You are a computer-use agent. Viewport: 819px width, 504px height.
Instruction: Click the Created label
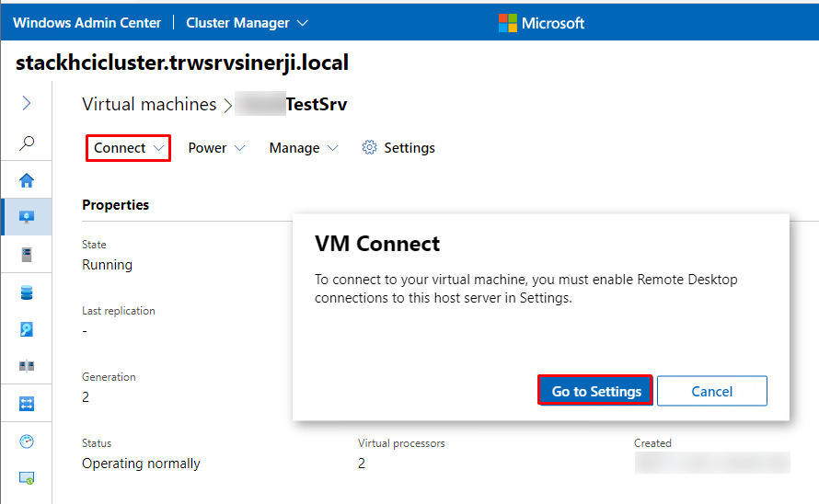point(652,443)
